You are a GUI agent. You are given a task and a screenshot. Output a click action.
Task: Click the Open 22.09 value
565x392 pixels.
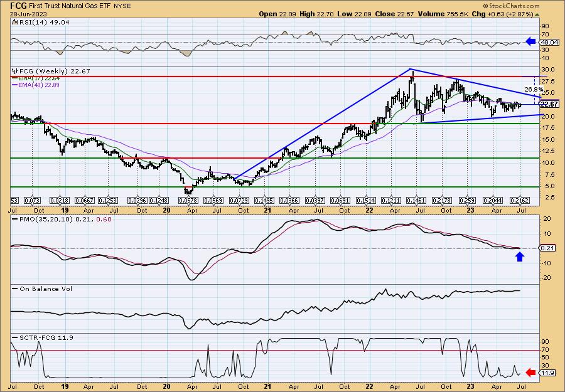(278, 14)
